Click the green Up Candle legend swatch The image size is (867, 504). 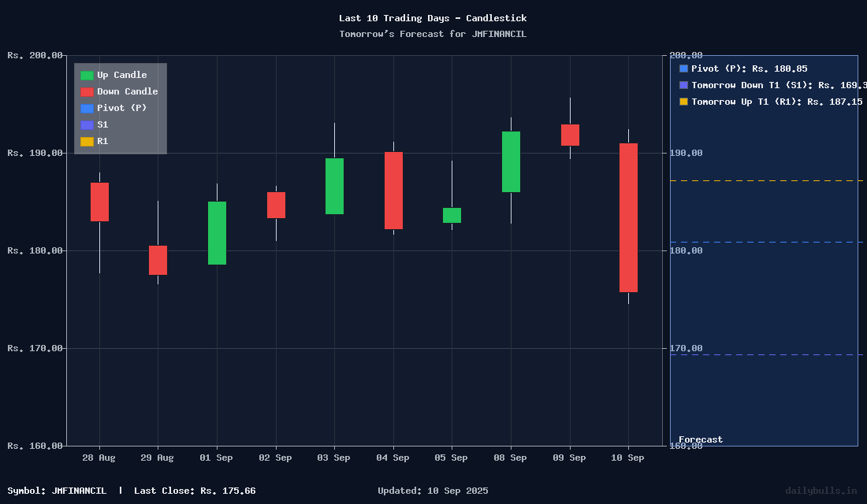[87, 75]
